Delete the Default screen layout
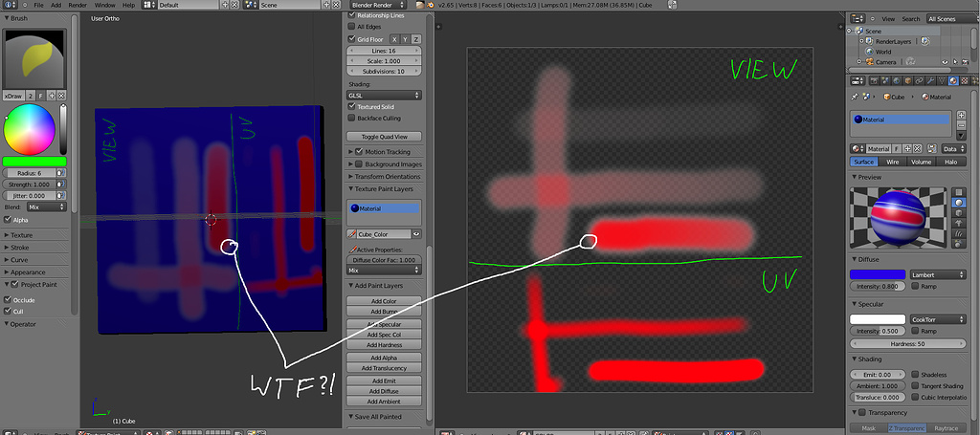The width and height of the screenshot is (980, 435). 234,5
